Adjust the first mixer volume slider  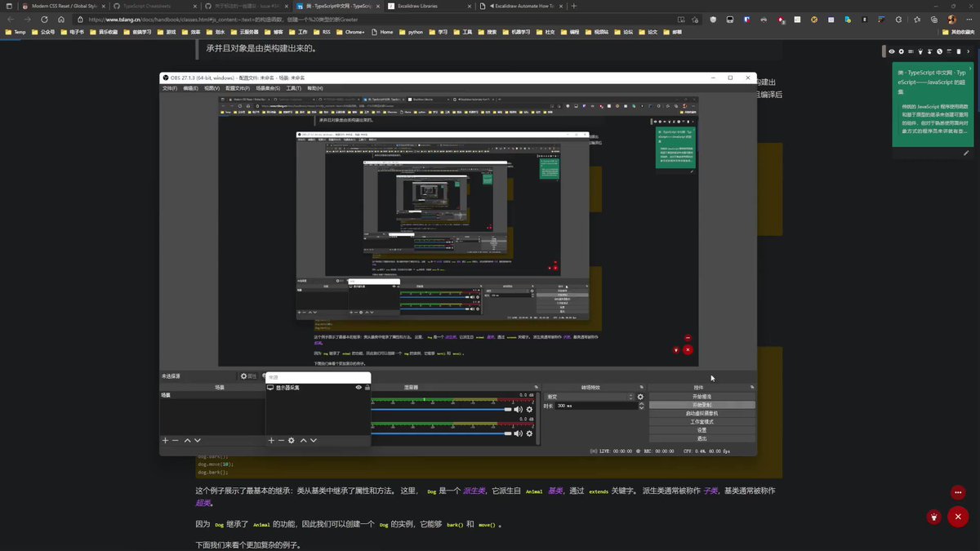(442, 410)
